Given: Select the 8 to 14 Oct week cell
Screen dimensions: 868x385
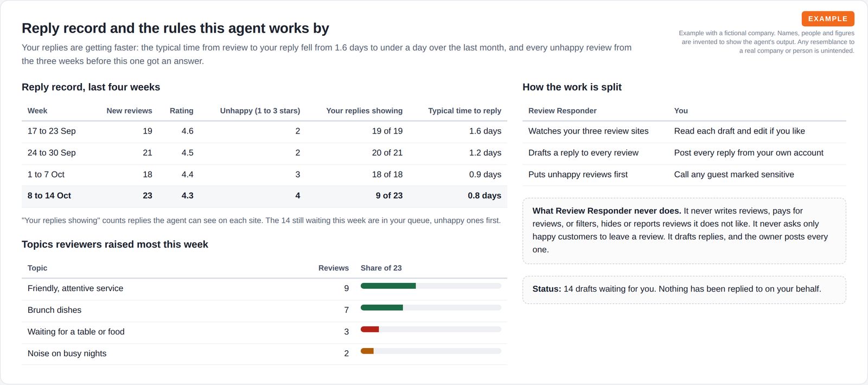Looking at the screenshot, I should (49, 195).
